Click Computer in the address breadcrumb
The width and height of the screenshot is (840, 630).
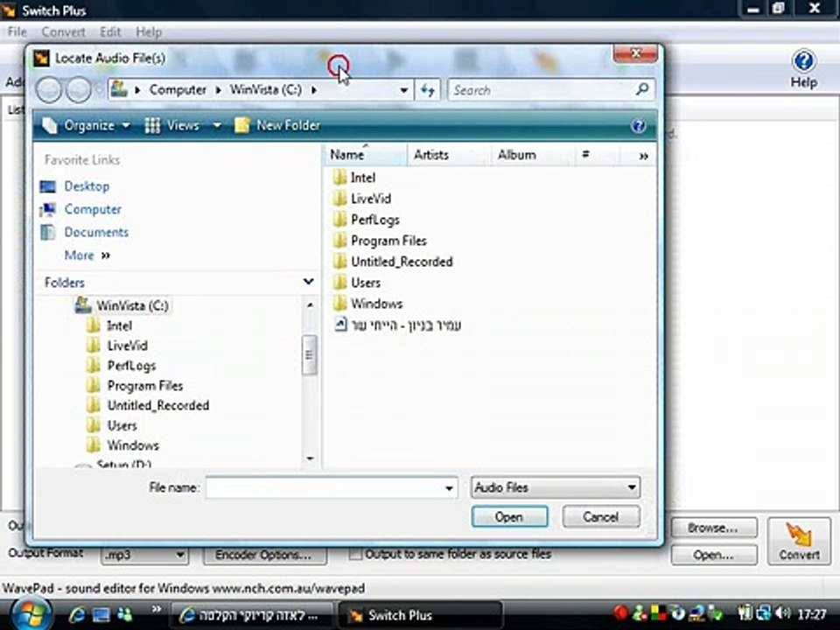point(178,90)
